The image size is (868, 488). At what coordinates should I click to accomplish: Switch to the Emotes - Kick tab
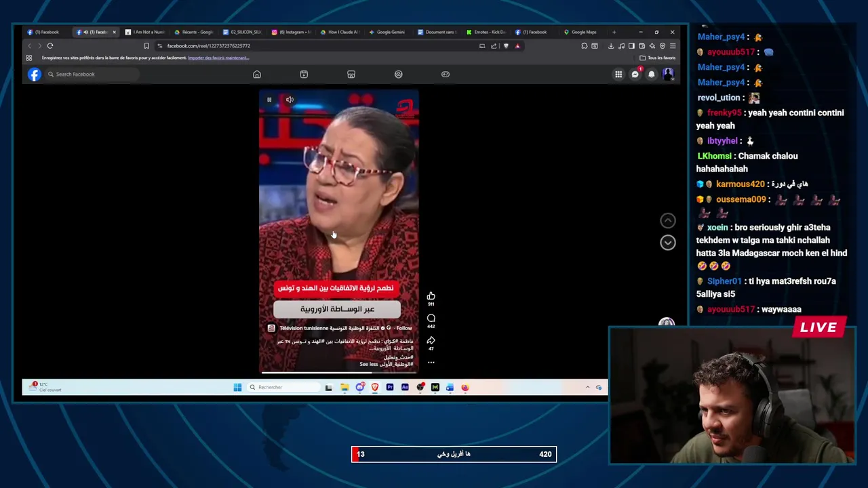point(486,32)
